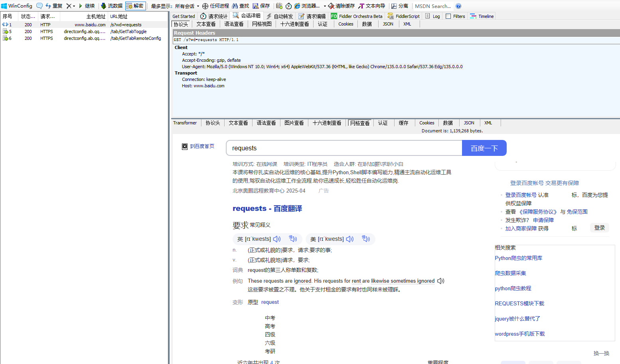
Task: Select session 5 GetTabToggle row
Action: 84,31
